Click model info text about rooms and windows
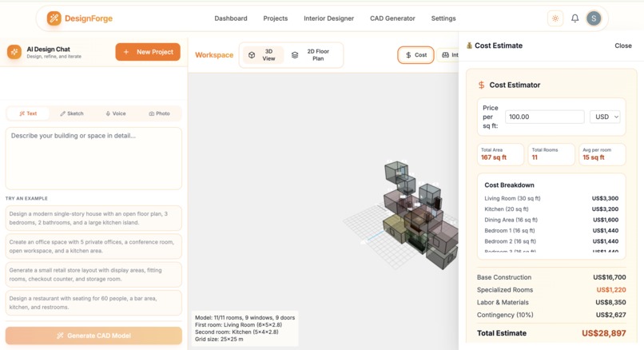Screen dimensions: 644x350 (x=244, y=317)
